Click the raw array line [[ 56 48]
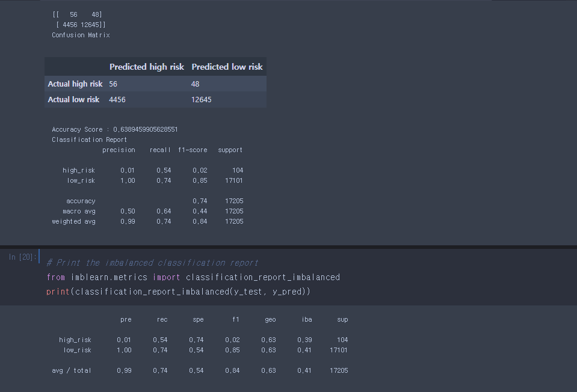The height and width of the screenshot is (392, 577). coord(77,14)
